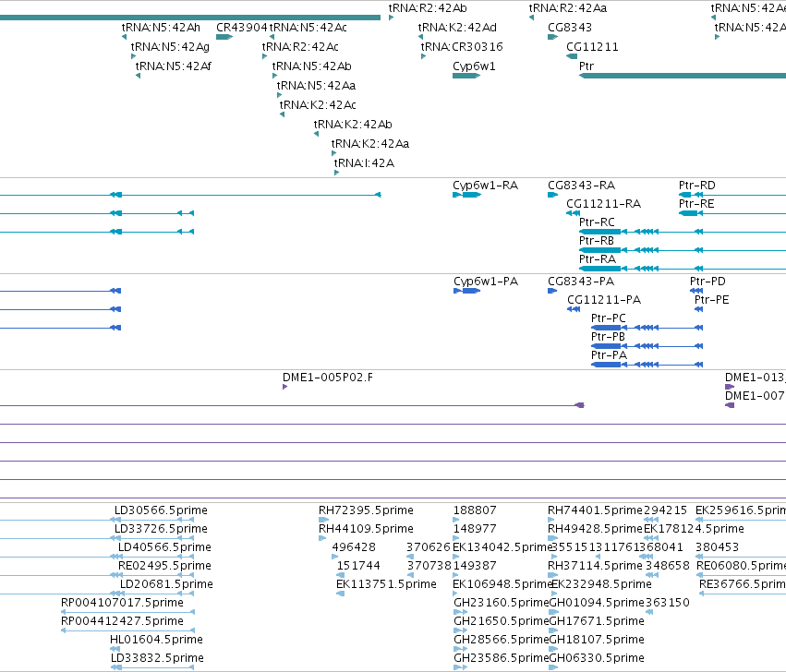
Task: Click the HL01604.5prime EST label
Action: (156, 640)
